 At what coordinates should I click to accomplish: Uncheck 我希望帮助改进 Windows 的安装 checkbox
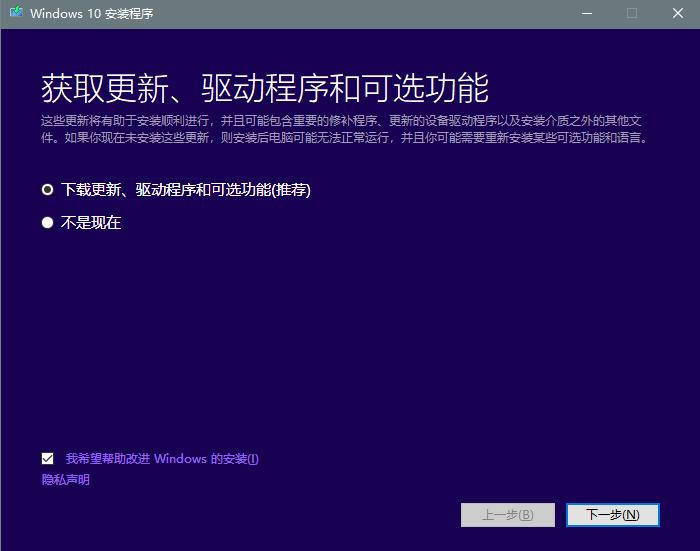[47, 459]
